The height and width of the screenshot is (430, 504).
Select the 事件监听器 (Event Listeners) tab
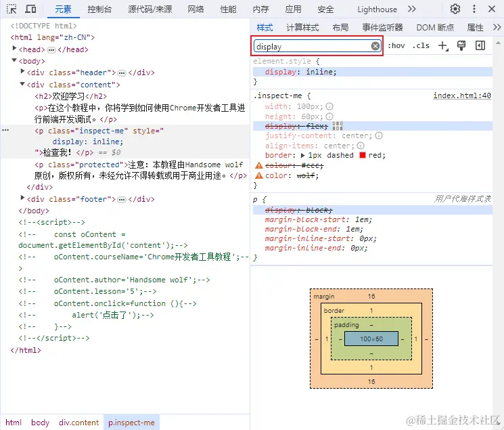[x=382, y=27]
